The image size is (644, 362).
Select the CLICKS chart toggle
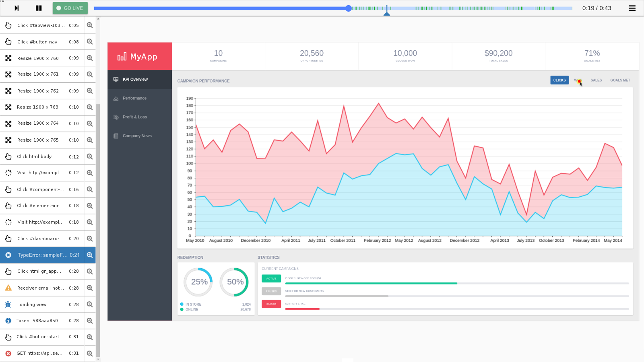(x=559, y=80)
